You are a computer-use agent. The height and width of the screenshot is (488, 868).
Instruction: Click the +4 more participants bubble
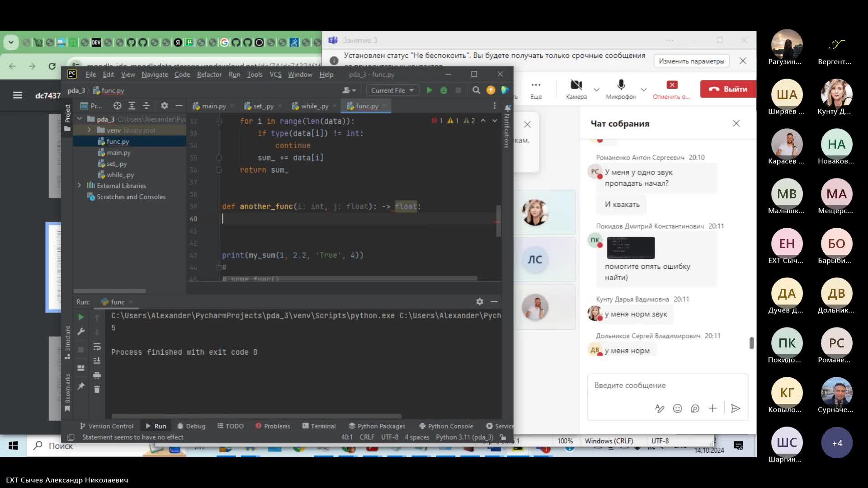(837, 443)
